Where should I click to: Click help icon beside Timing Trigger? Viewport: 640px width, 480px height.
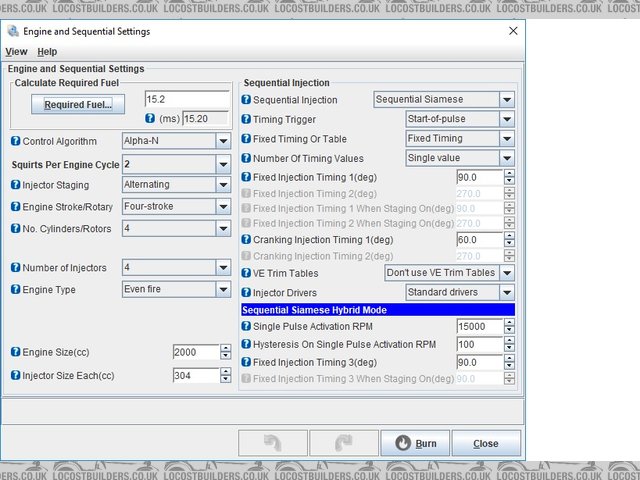coord(246,119)
